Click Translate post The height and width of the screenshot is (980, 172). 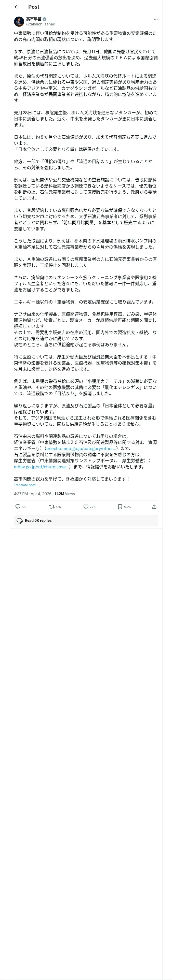25,485
